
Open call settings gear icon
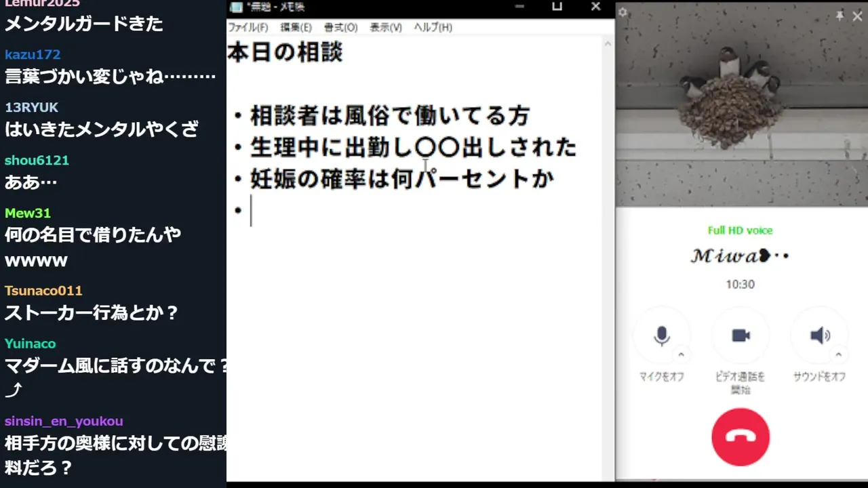(623, 13)
